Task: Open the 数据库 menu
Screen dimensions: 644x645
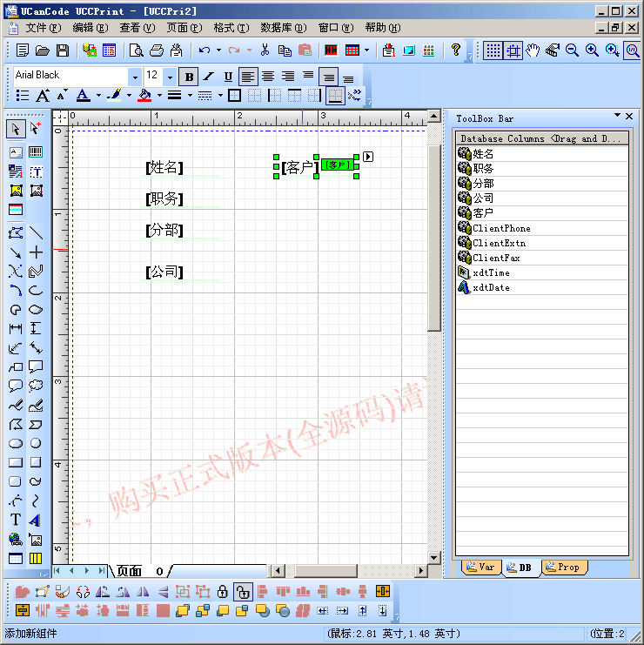Action: coord(282,28)
